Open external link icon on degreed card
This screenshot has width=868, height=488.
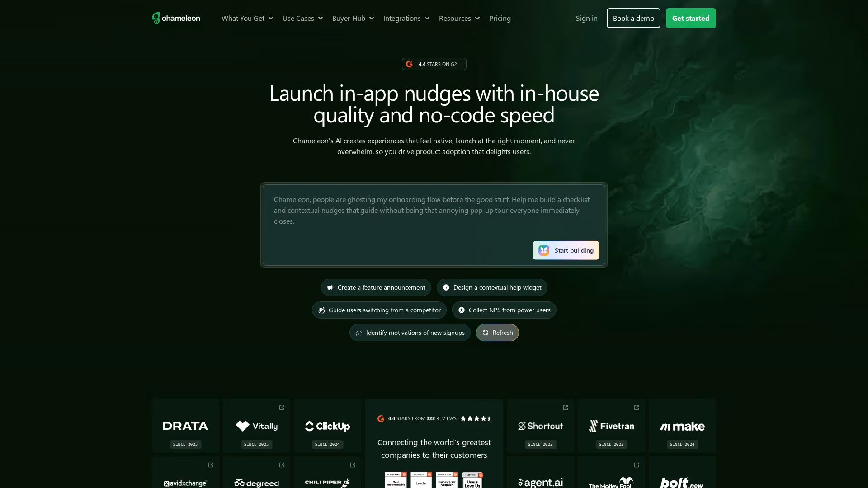282,465
